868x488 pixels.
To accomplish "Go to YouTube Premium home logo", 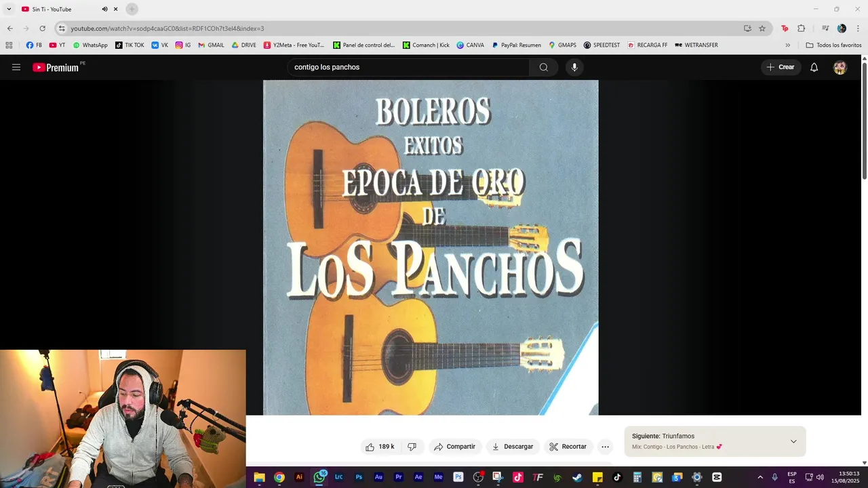I will [x=56, y=67].
